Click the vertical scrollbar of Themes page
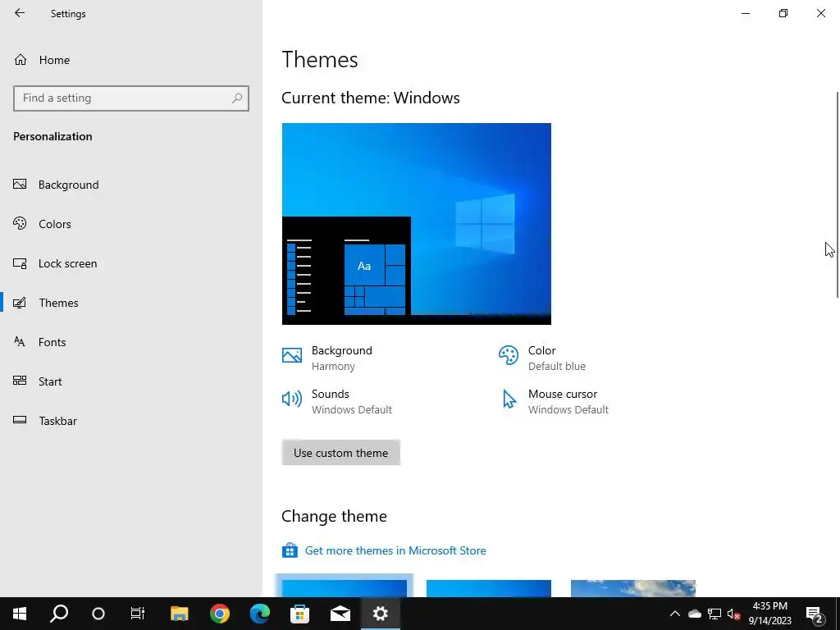 coord(837,194)
